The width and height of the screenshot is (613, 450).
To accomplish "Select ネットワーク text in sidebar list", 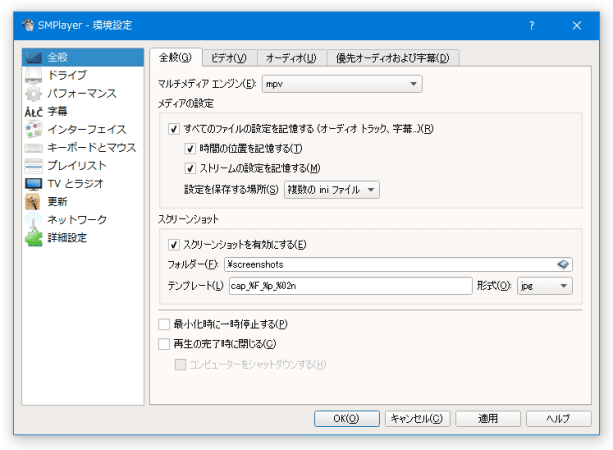I will [77, 220].
